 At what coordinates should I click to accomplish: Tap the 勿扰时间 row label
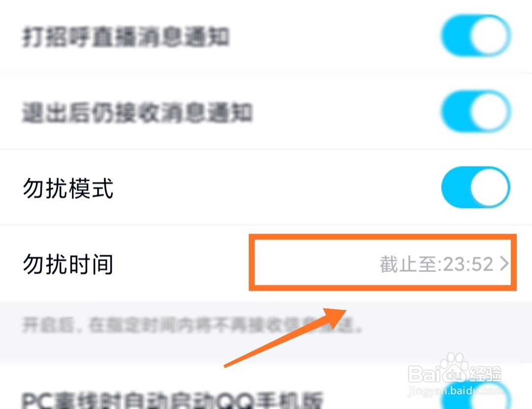tap(68, 264)
